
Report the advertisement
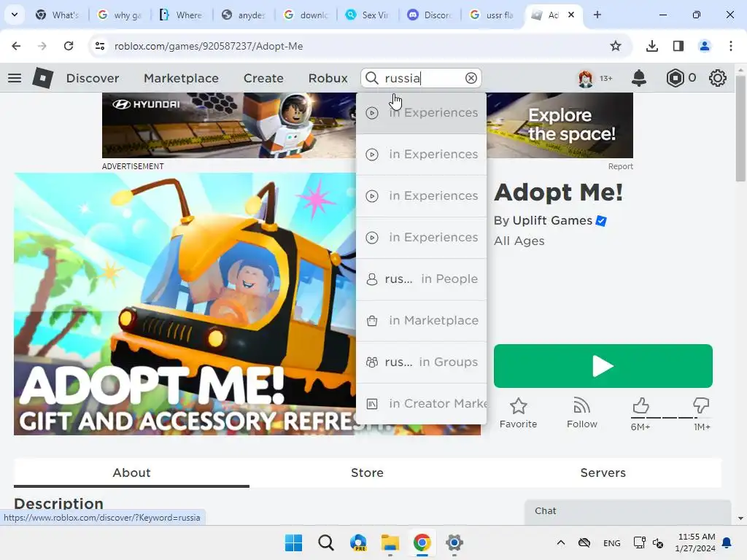click(x=620, y=166)
